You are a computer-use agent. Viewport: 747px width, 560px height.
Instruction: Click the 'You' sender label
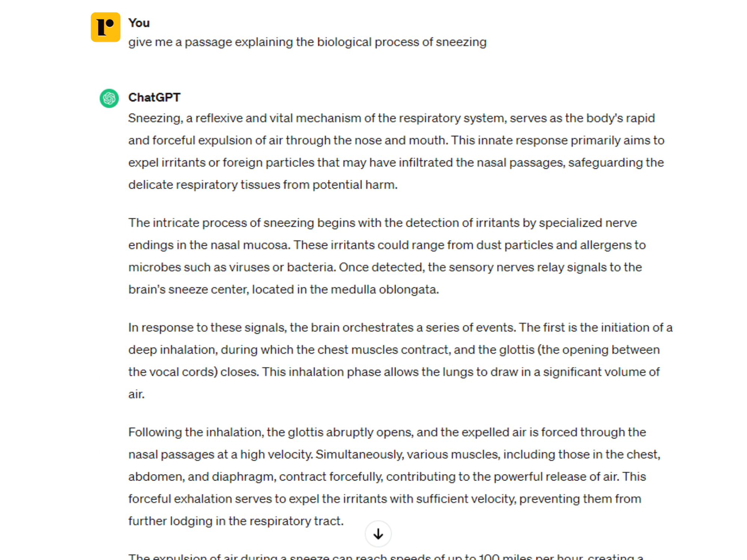point(138,22)
